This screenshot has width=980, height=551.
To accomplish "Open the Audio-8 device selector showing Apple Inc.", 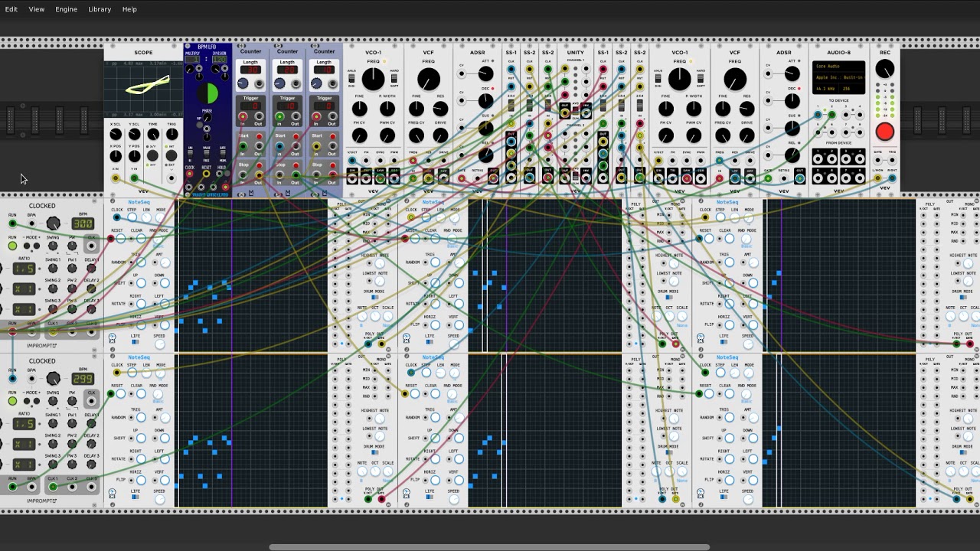I will coord(838,77).
